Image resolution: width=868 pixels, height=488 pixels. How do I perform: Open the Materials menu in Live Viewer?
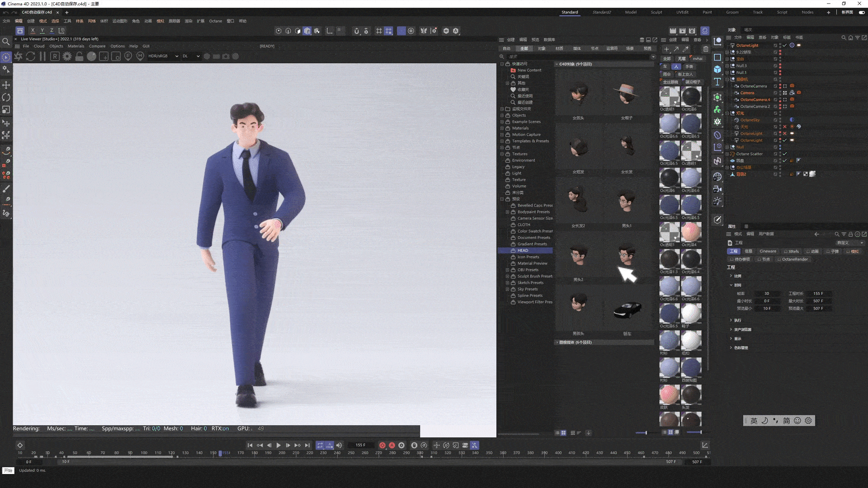pyautogui.click(x=75, y=46)
